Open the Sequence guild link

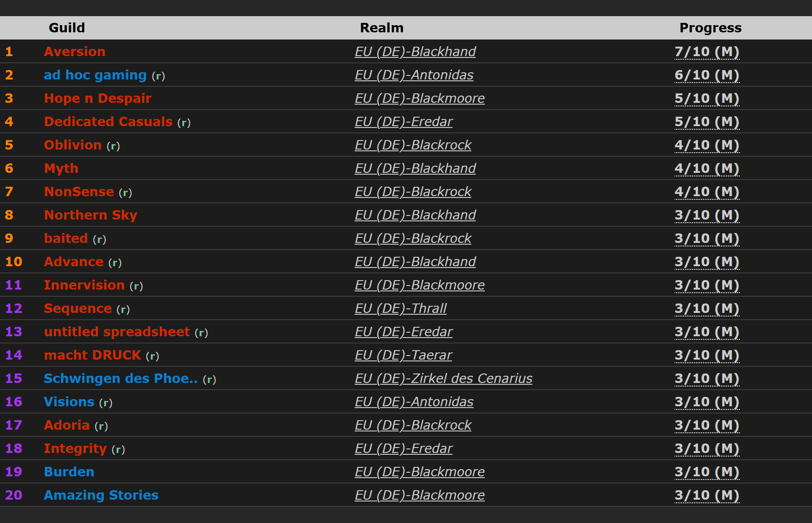click(78, 308)
